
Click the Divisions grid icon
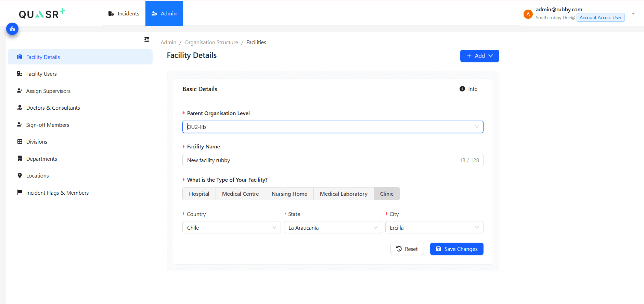(x=20, y=142)
